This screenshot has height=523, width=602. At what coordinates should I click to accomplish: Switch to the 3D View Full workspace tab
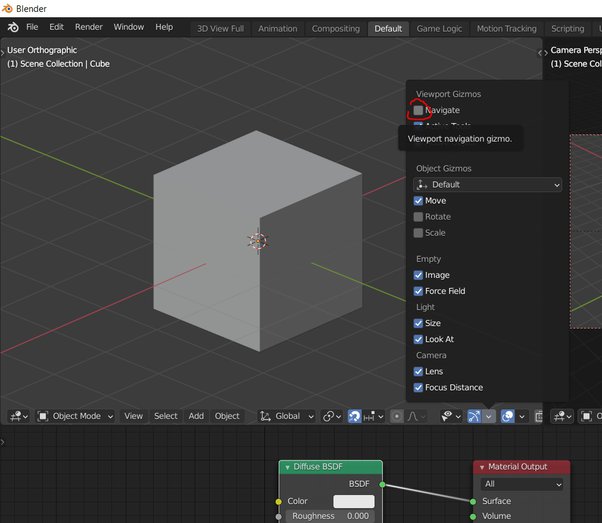tap(220, 29)
